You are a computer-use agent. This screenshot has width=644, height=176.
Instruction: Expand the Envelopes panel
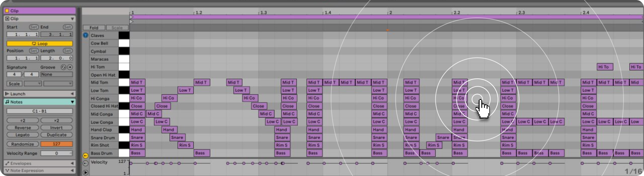pos(72,163)
